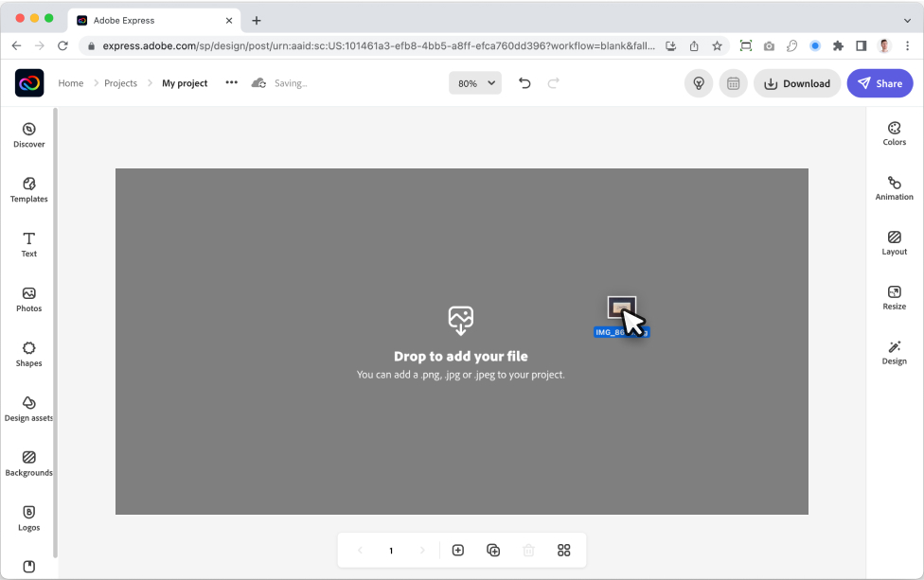Show the page grid view
Image resolution: width=924 pixels, height=580 pixels.
pos(564,550)
